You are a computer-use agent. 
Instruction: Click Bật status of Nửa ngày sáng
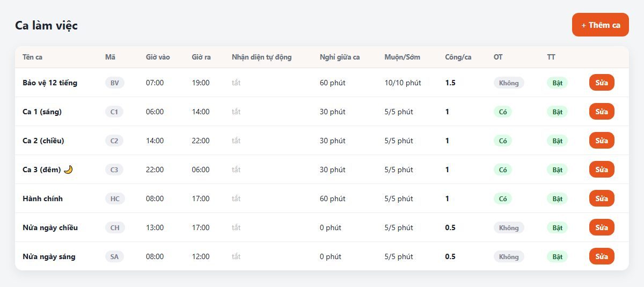point(558,256)
